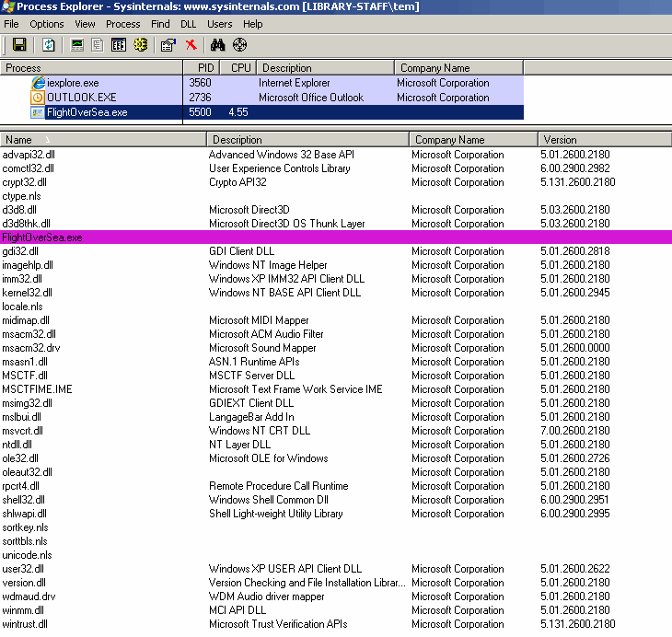
Task: Sort by the Process column header
Action: (x=91, y=68)
